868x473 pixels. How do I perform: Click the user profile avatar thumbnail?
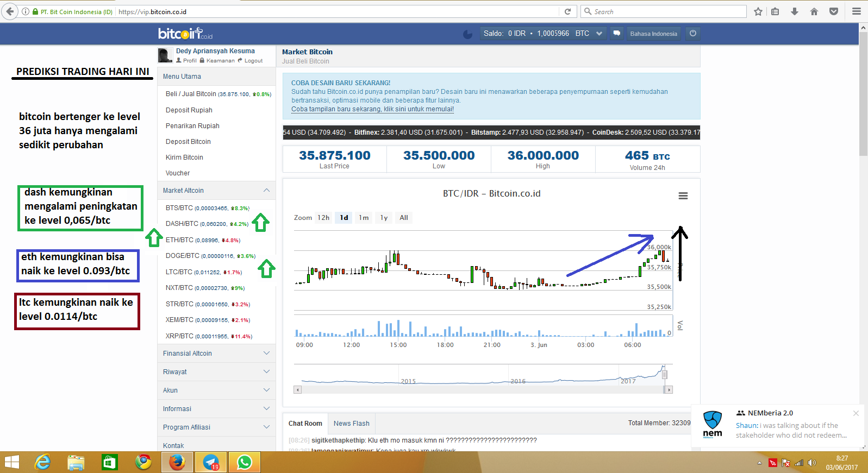pos(165,55)
